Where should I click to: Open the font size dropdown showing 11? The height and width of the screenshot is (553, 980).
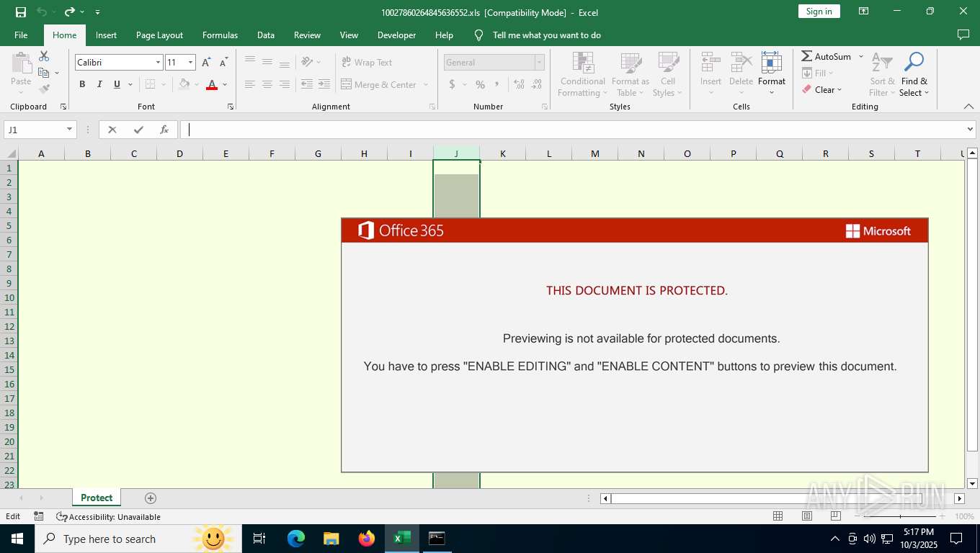pyautogui.click(x=190, y=63)
